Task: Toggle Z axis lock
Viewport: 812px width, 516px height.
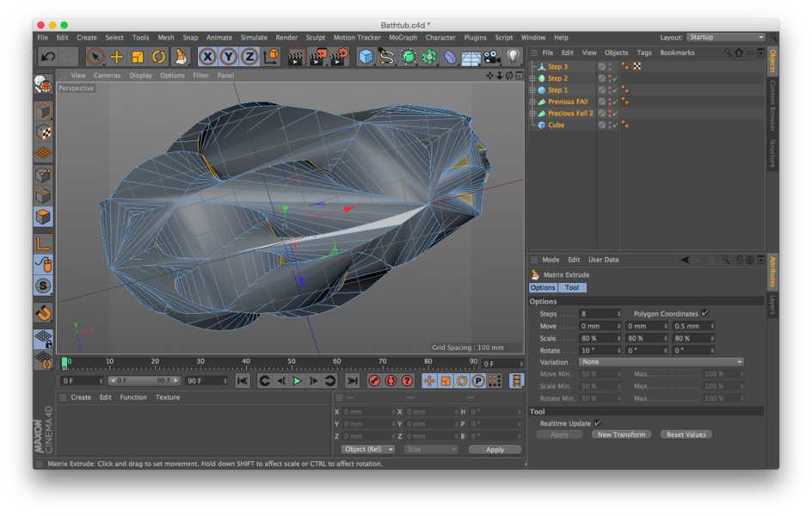Action: 249,57
